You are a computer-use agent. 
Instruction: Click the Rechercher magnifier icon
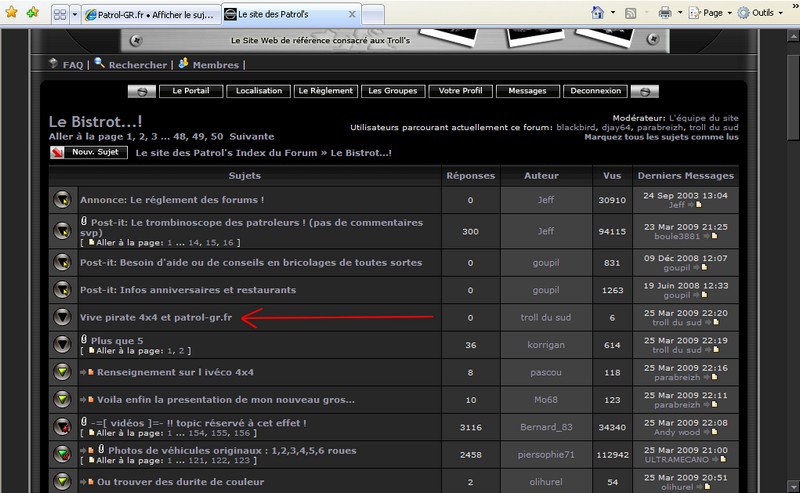pos(99,63)
